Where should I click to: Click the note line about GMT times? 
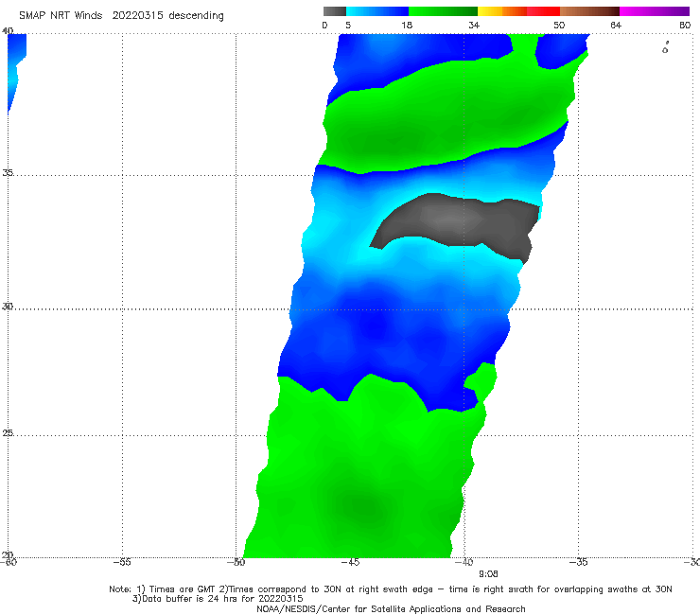click(x=391, y=589)
